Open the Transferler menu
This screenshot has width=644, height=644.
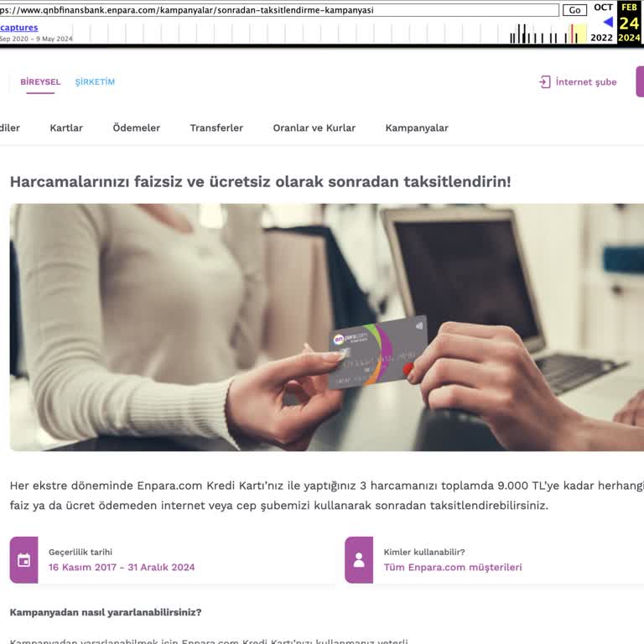pyautogui.click(x=216, y=127)
